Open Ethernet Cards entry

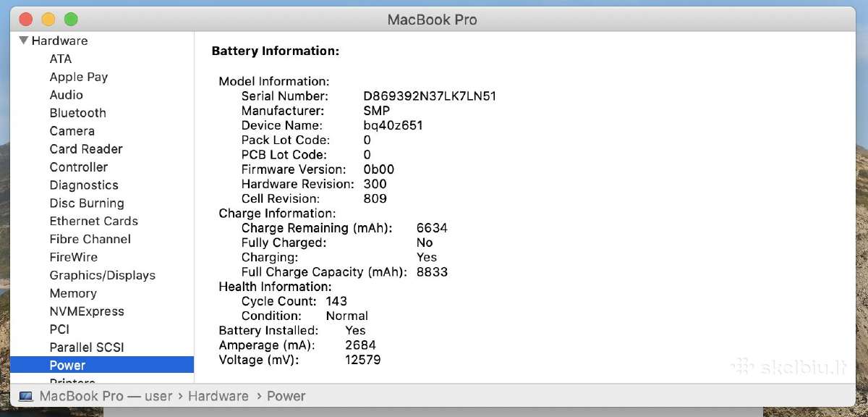(93, 222)
